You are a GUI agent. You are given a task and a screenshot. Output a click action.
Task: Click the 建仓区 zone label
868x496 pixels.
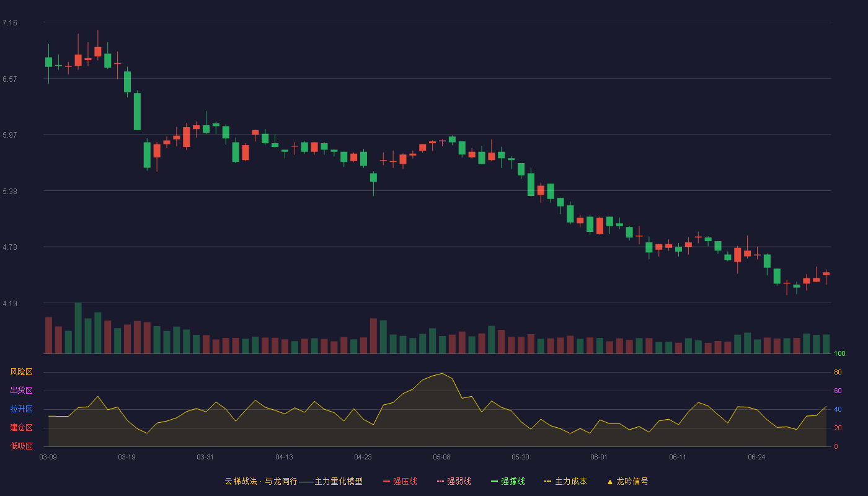21,428
